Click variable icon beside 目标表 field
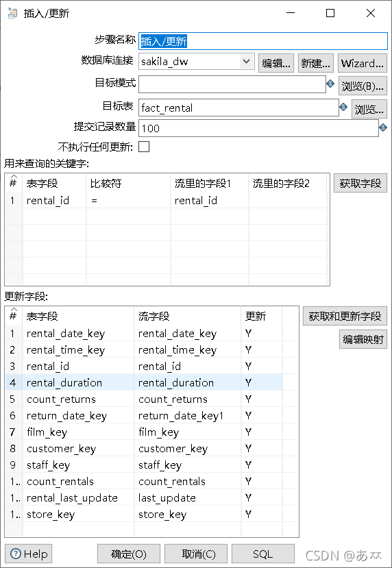This screenshot has width=392, height=568. coord(343,107)
